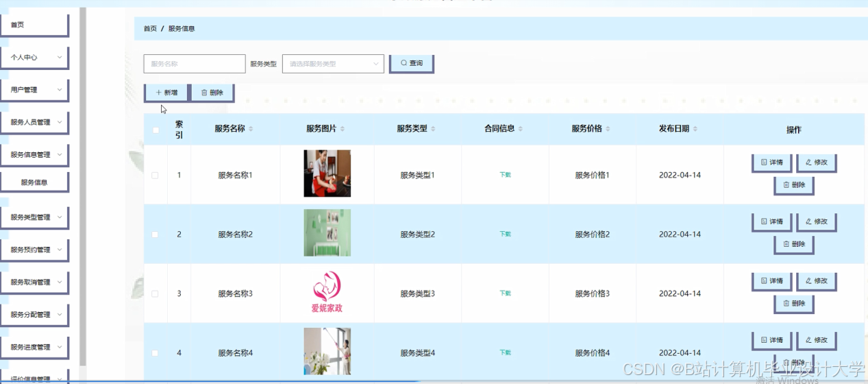Open the 服务名称2 service image thumbnail

327,232
